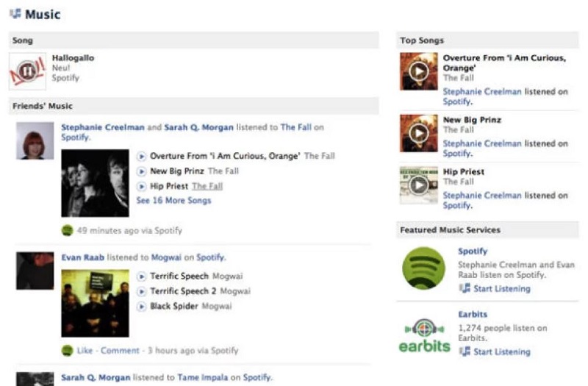Play Hip Priest from Top Songs thumbnail
This screenshot has width=588, height=386.
[x=419, y=185]
